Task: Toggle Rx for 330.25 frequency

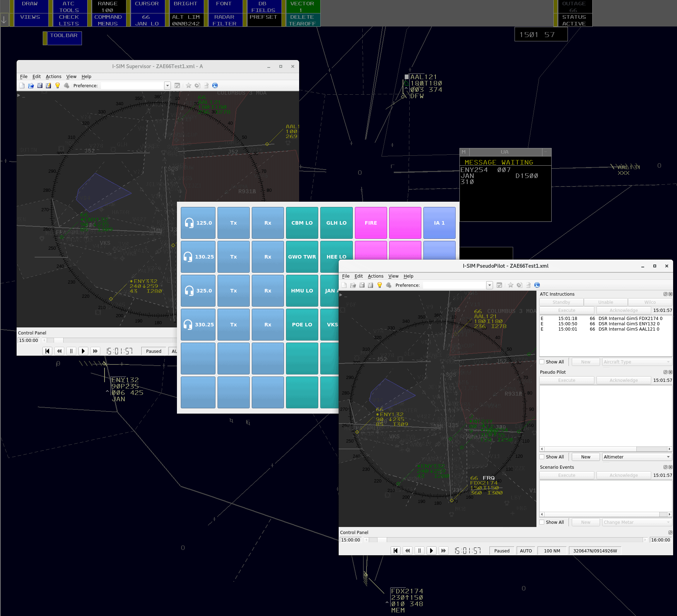Action: (268, 325)
